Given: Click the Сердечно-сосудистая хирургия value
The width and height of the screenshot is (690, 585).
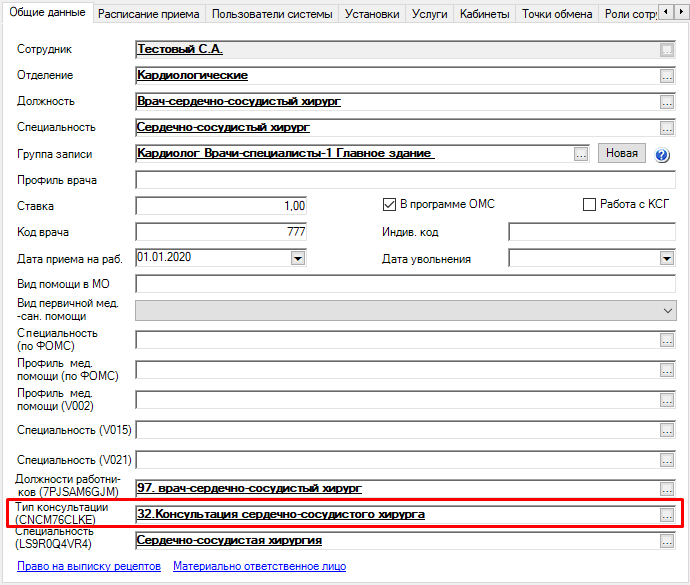Looking at the screenshot, I should click(229, 540).
